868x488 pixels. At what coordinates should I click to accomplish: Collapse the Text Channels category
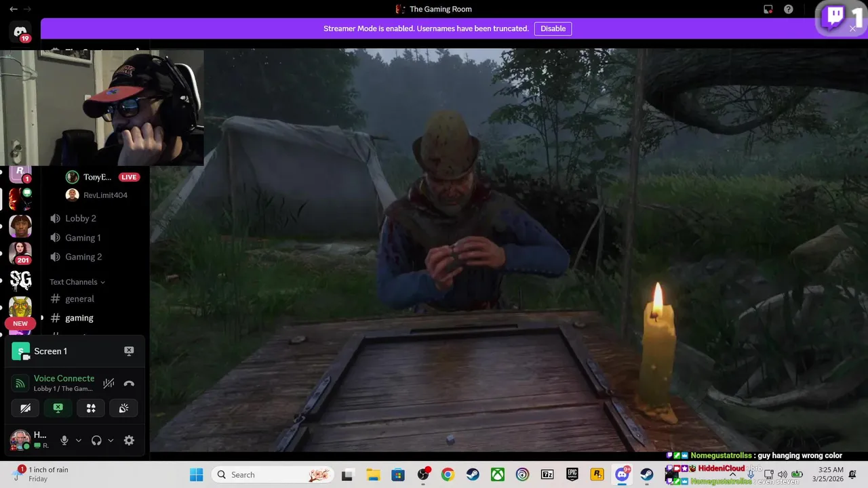click(x=77, y=282)
